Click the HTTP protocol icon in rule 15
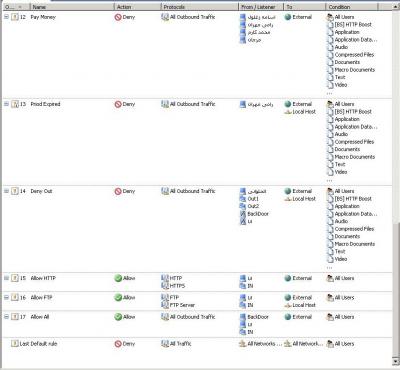 point(165,278)
